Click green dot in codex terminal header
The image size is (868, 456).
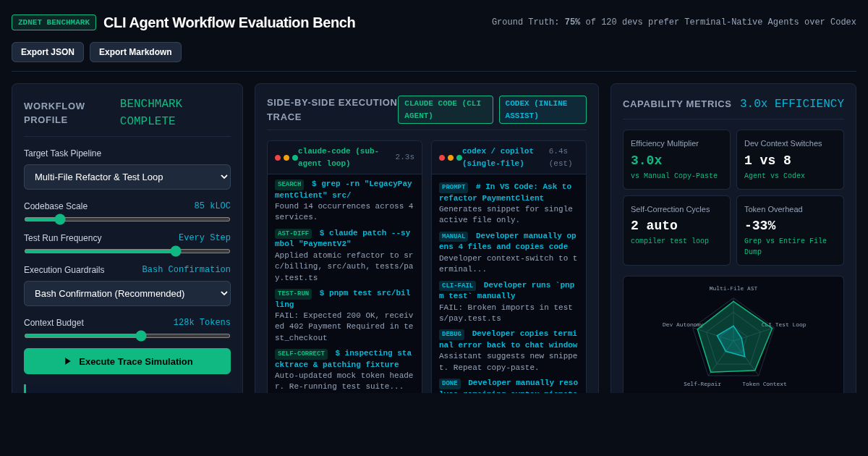pyautogui.click(x=459, y=158)
